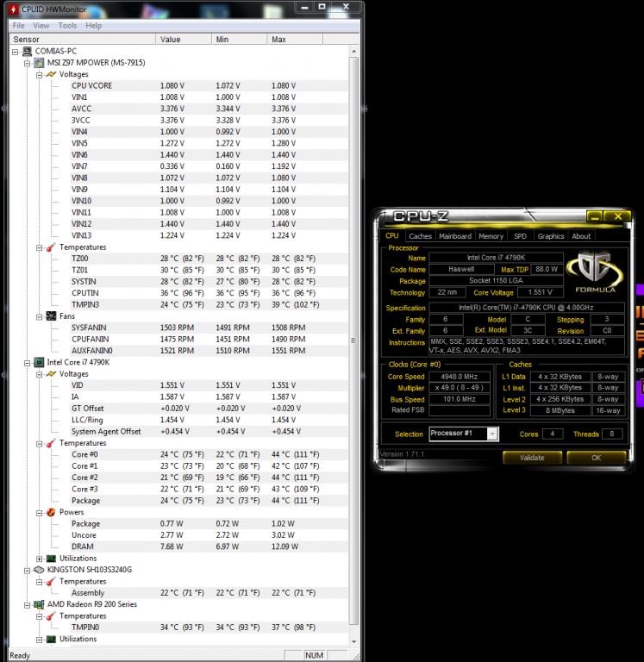644x662 pixels.
Task: Click the HWMonitor scroll up arrow
Action: [353, 52]
